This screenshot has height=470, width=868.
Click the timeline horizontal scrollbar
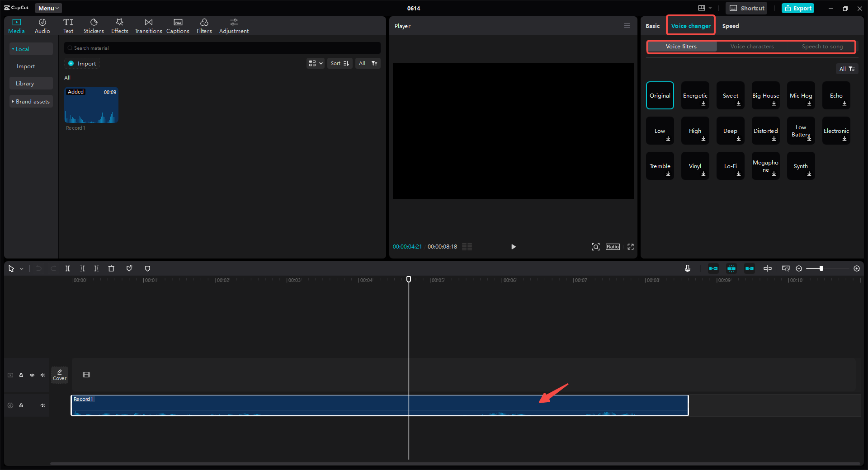pyautogui.click(x=455, y=463)
